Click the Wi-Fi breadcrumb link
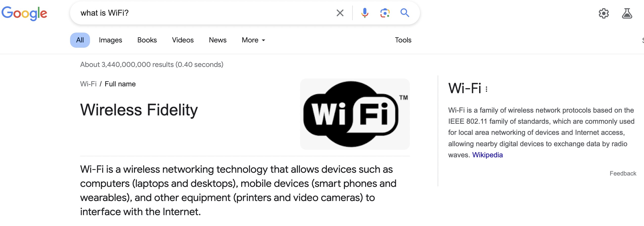This screenshot has height=226, width=644. [x=88, y=84]
